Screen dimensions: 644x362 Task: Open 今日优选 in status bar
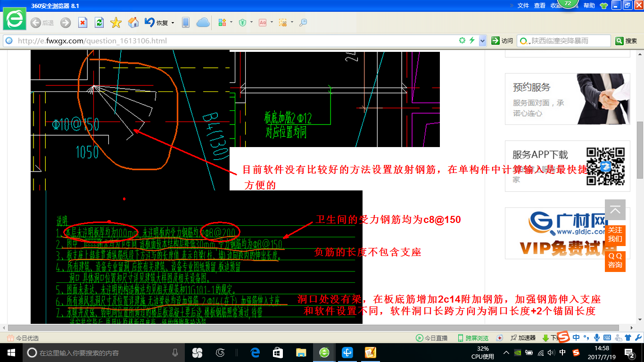tap(23, 338)
